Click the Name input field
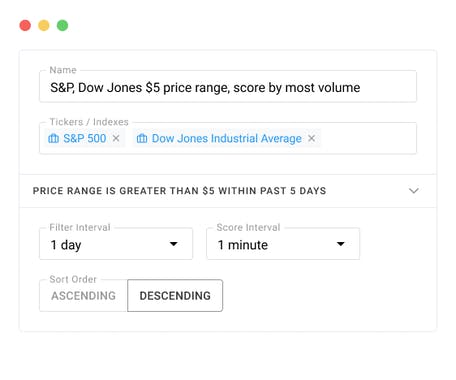456x380 pixels. tap(228, 87)
